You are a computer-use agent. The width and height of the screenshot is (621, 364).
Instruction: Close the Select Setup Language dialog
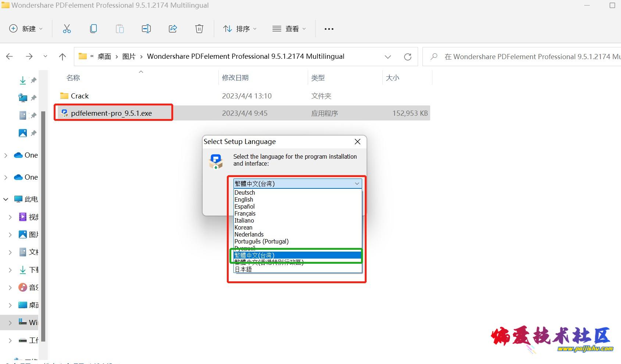pyautogui.click(x=357, y=142)
